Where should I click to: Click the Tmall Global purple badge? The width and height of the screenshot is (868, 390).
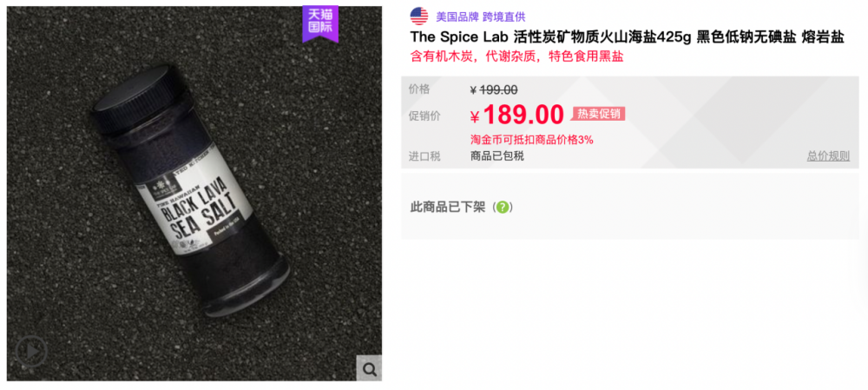[x=320, y=23]
